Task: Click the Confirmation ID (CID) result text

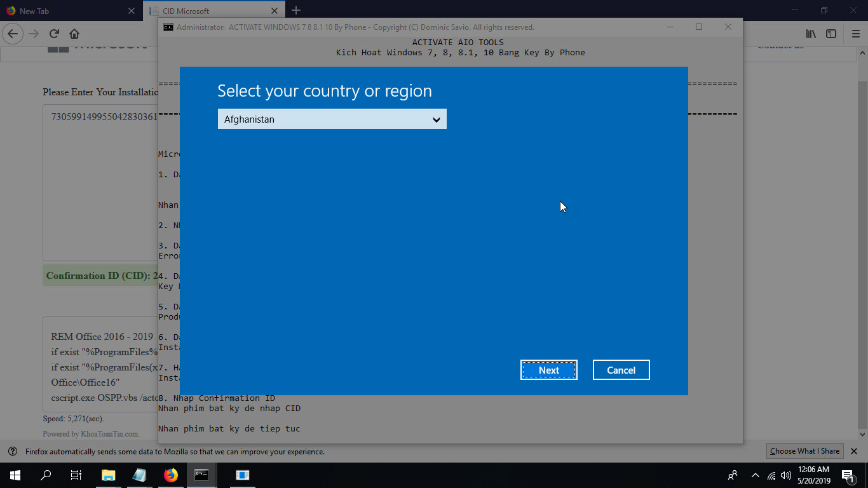Action: click(102, 276)
